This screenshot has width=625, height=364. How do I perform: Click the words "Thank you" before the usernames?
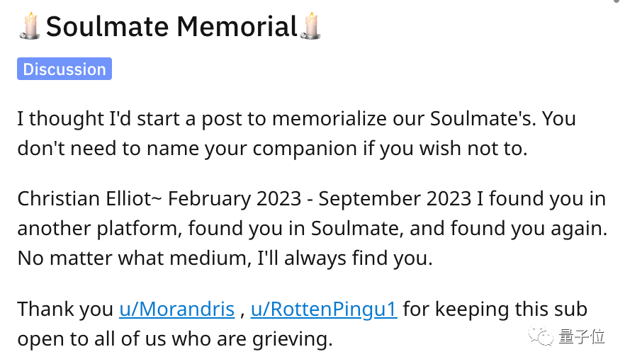(65, 309)
